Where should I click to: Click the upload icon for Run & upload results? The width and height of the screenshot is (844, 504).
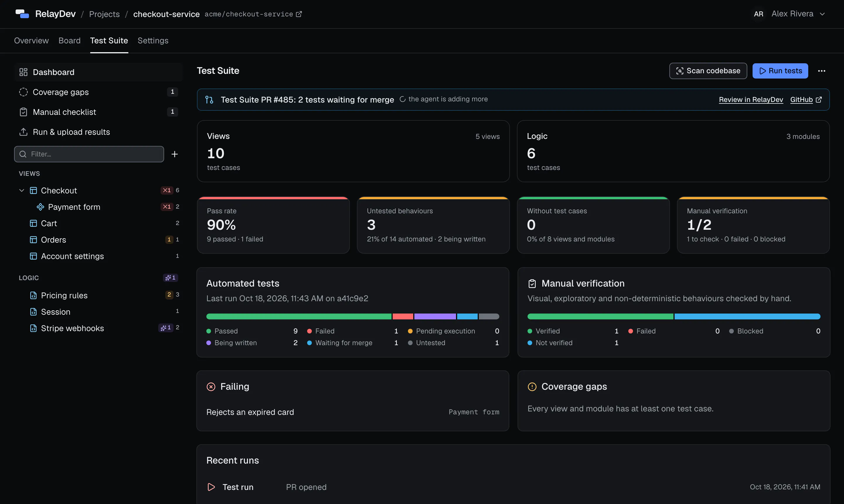(x=23, y=132)
